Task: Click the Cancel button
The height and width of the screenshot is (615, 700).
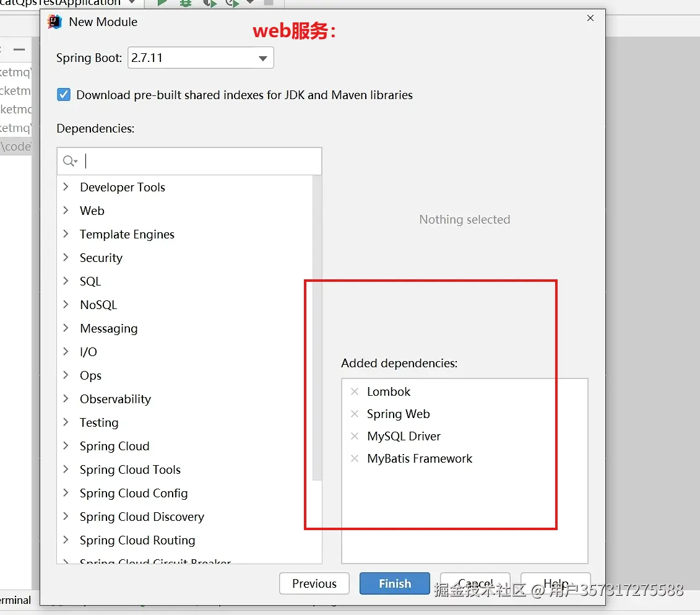Action: (475, 583)
